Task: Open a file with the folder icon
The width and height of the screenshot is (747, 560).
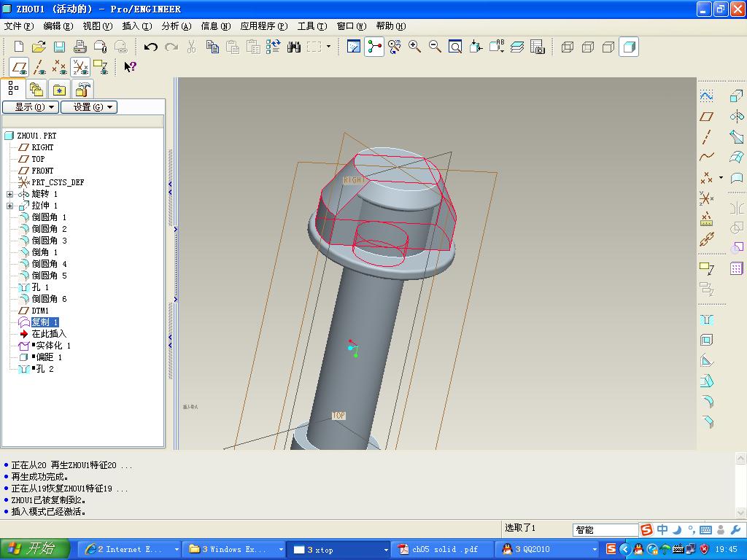Action: pyautogui.click(x=39, y=47)
